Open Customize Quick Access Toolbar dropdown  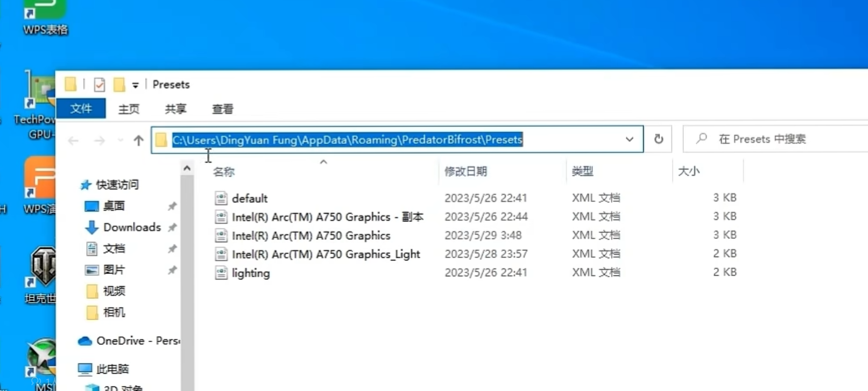point(135,86)
